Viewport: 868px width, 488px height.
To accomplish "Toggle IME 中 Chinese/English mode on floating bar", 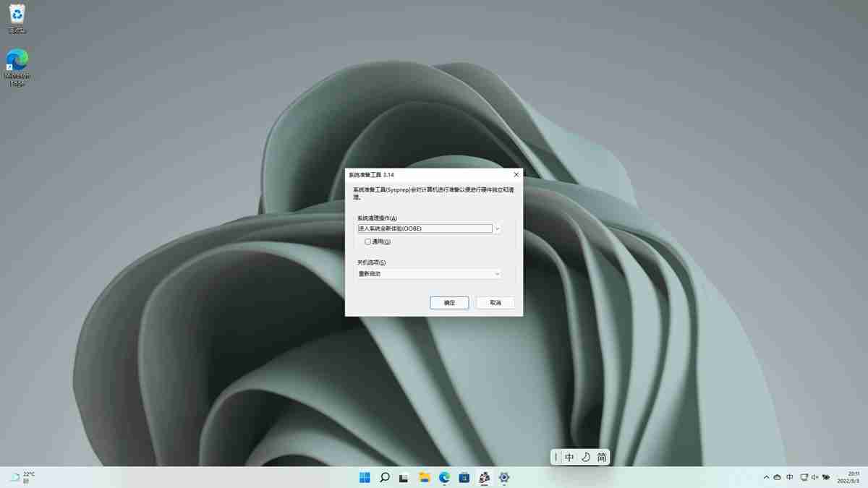I will (569, 457).
